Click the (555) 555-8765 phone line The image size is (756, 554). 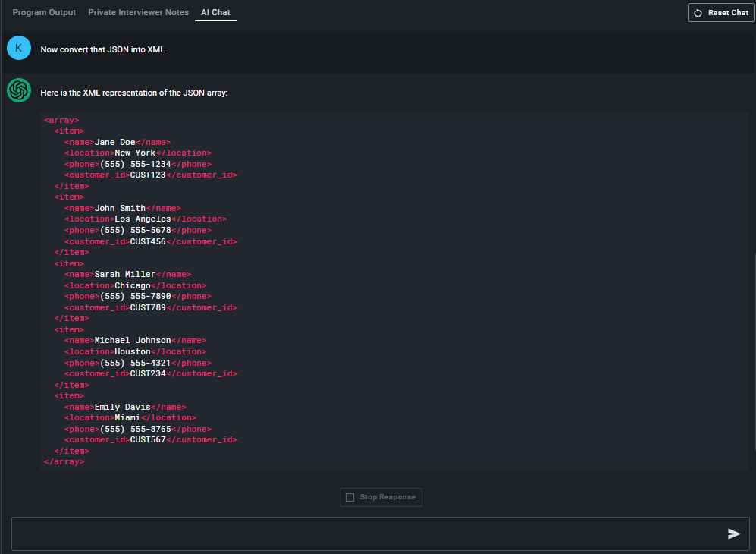click(x=137, y=429)
